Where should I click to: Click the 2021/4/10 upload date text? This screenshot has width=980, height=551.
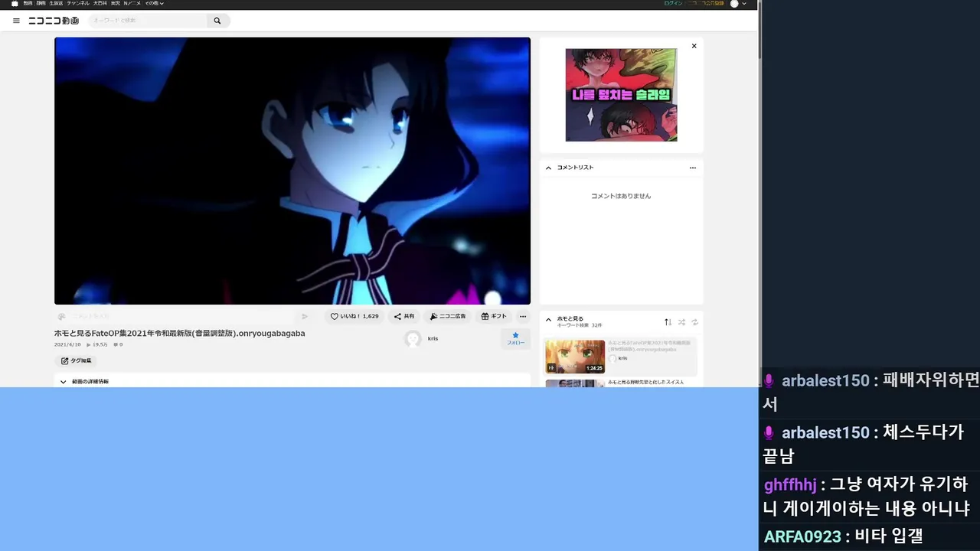tap(67, 344)
